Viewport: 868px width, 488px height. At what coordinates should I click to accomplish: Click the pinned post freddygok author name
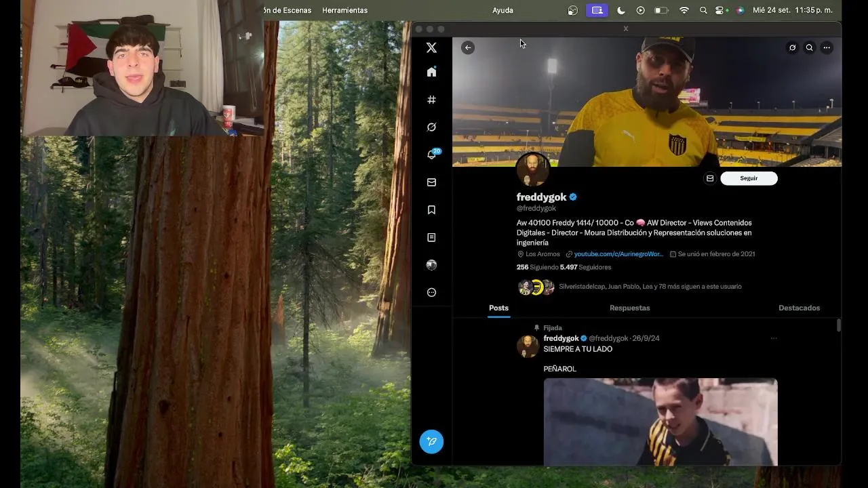pos(561,338)
